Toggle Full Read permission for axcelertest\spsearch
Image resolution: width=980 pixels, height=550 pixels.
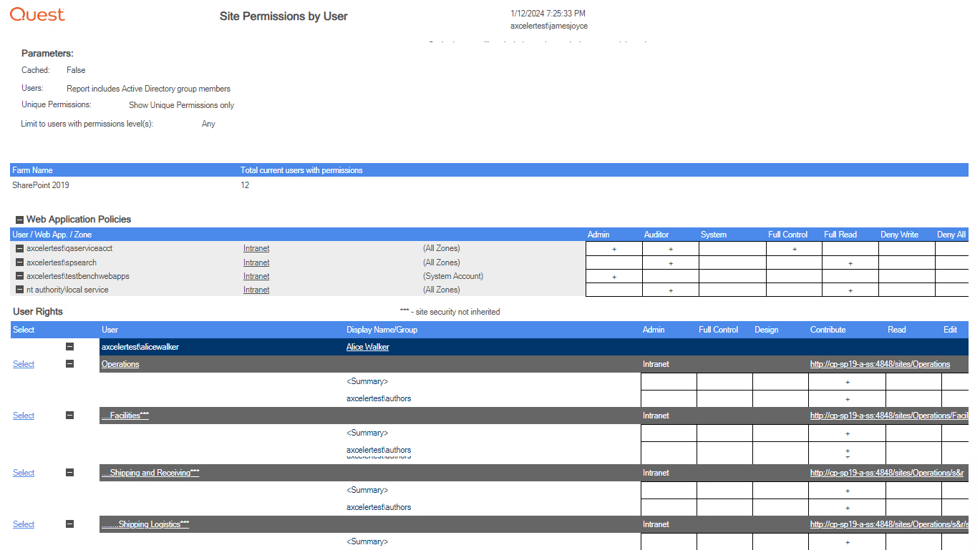[x=850, y=262]
